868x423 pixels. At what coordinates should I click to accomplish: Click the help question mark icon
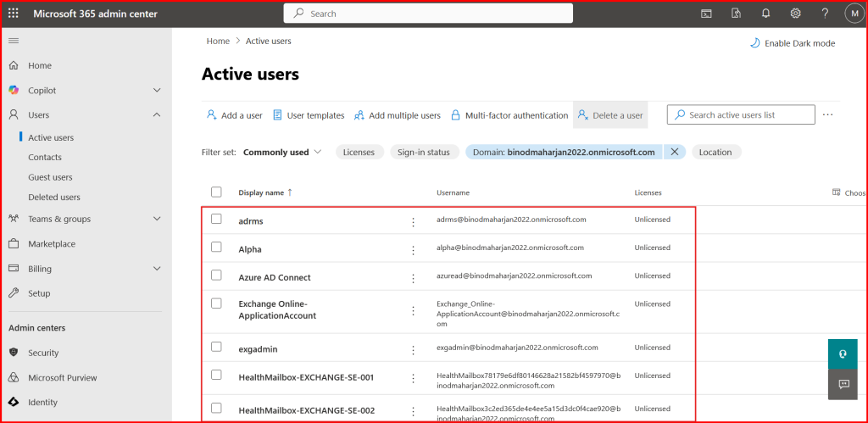pyautogui.click(x=825, y=14)
